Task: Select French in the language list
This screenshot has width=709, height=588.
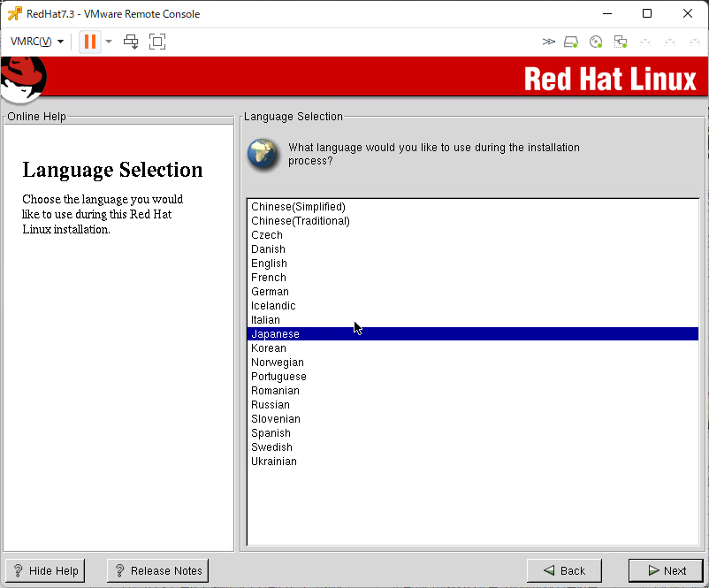Action: coord(472,278)
